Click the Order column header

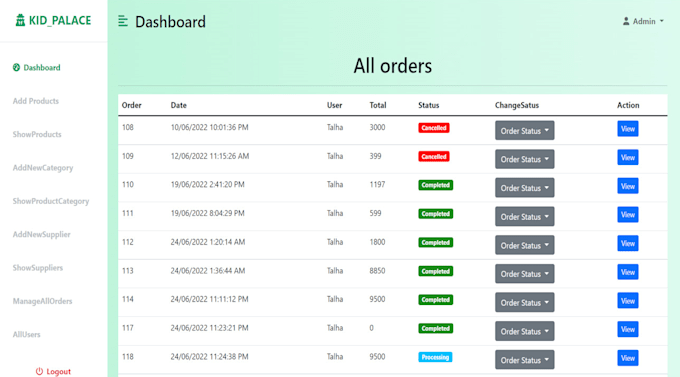131,105
